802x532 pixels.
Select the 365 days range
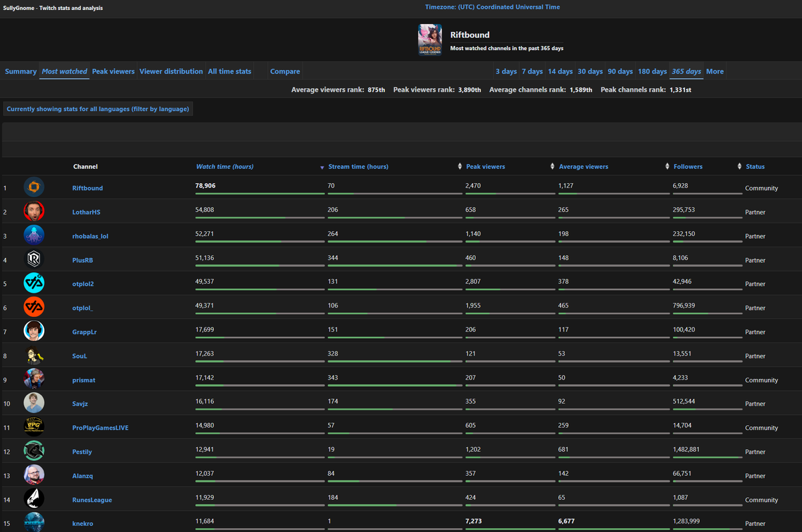[686, 72]
